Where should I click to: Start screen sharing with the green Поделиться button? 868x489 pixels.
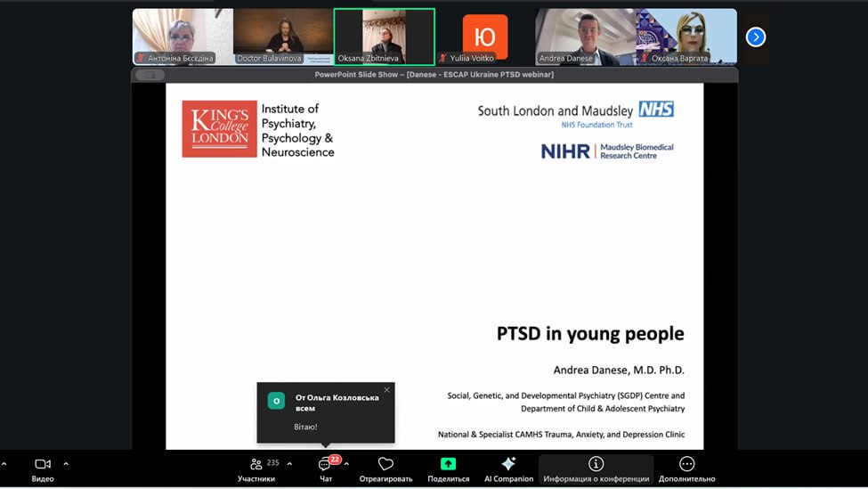(x=448, y=469)
